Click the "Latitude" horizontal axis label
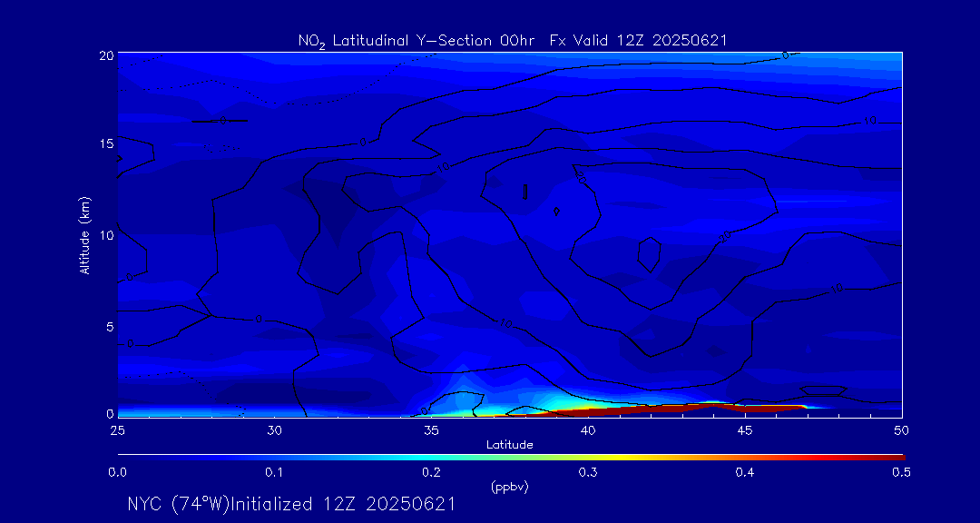 click(510, 445)
